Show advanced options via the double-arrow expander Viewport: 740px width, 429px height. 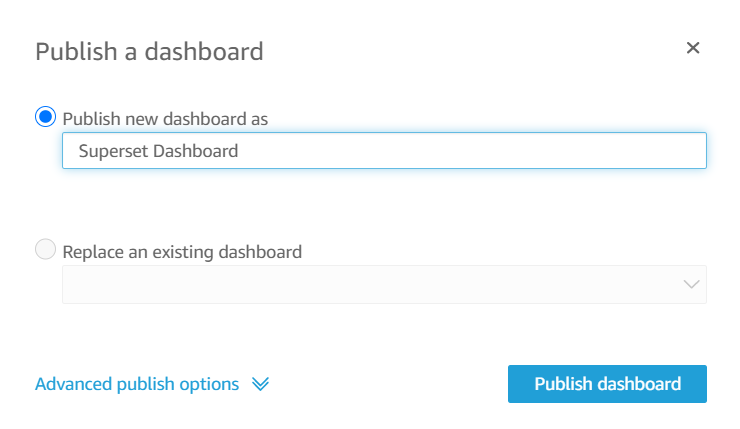tap(261, 384)
